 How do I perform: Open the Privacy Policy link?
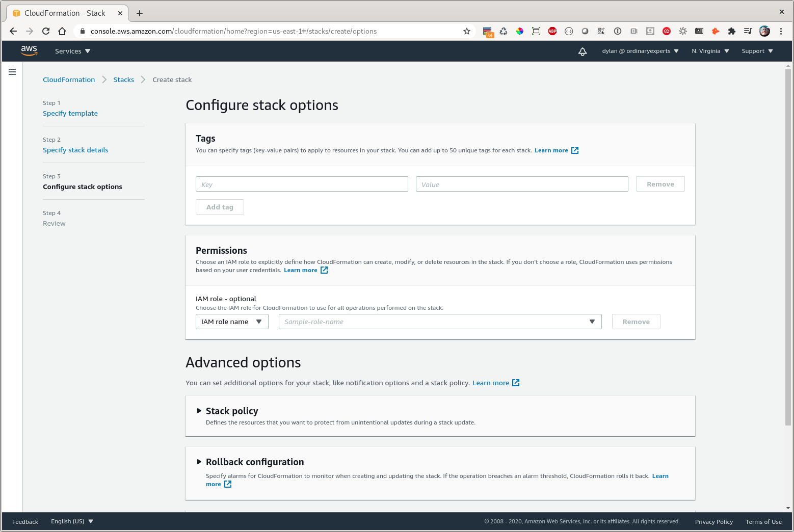click(713, 521)
